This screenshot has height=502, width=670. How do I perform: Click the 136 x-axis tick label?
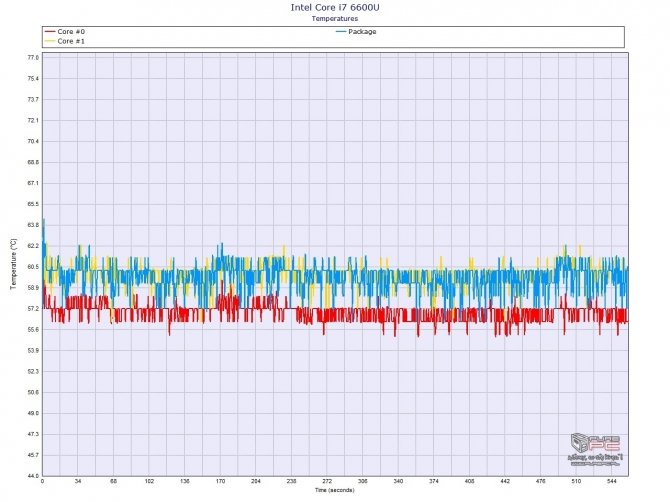pyautogui.click(x=185, y=481)
